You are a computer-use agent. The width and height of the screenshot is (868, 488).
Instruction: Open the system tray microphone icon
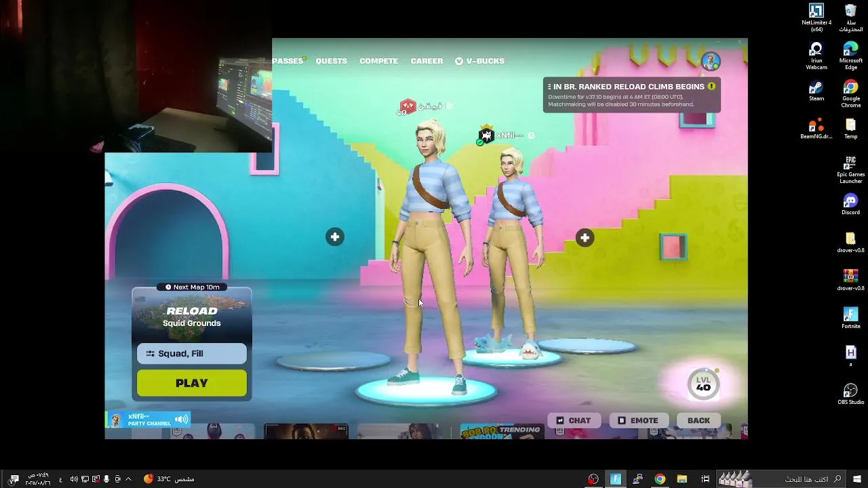point(106,479)
